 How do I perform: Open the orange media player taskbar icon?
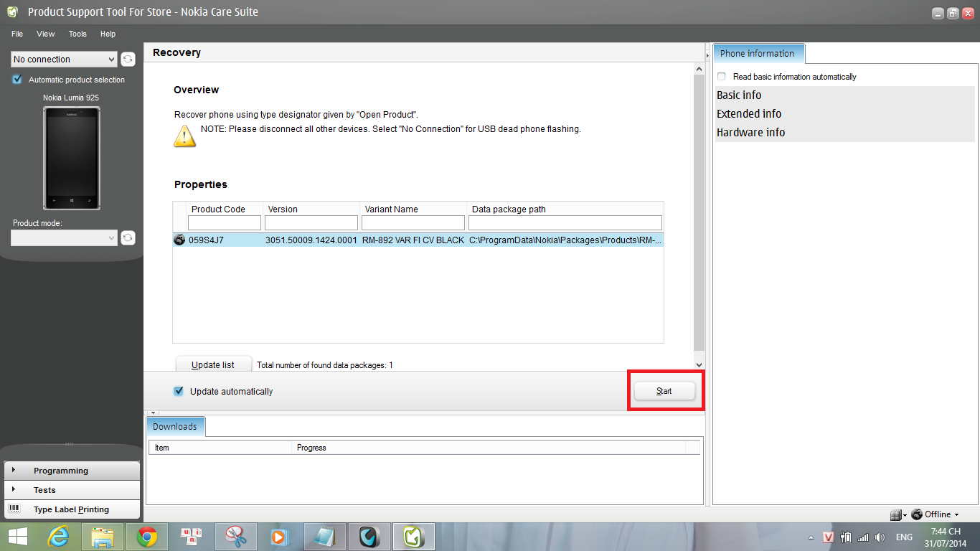pos(280,537)
